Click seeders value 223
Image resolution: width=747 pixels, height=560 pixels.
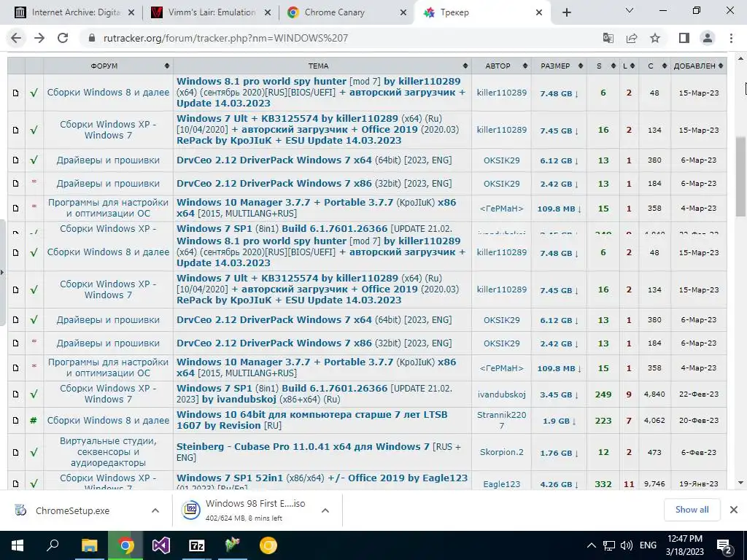(603, 421)
